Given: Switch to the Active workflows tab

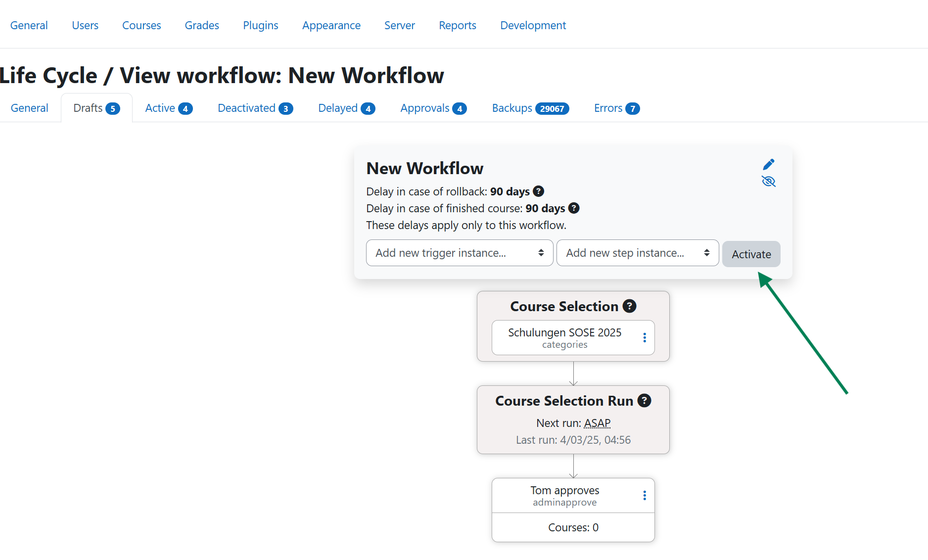Looking at the screenshot, I should point(168,108).
